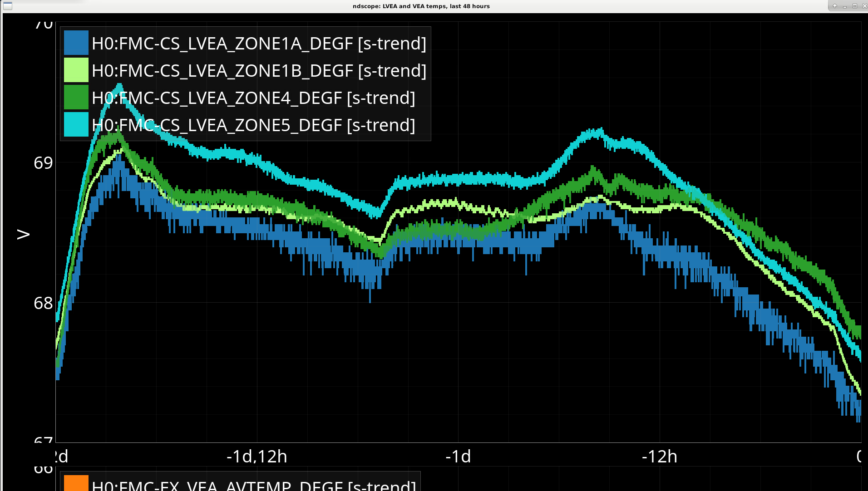
Task: Click the -1d time axis label
Action: pyautogui.click(x=458, y=457)
